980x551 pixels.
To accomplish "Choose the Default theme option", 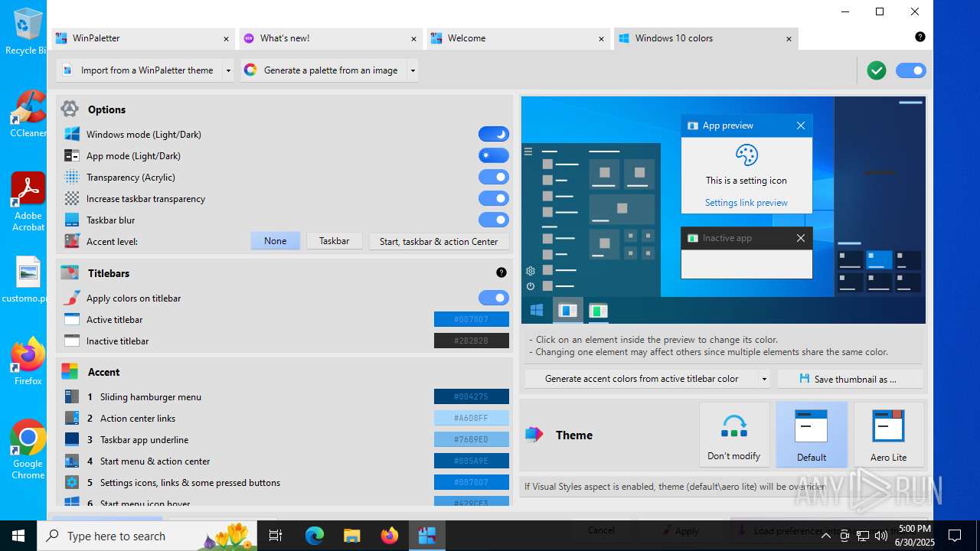I will [812, 435].
